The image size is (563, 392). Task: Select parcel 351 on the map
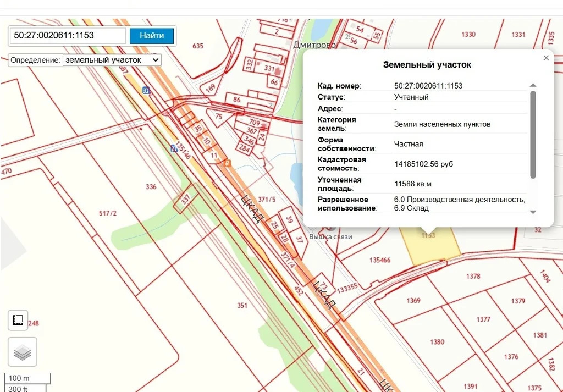(x=242, y=305)
